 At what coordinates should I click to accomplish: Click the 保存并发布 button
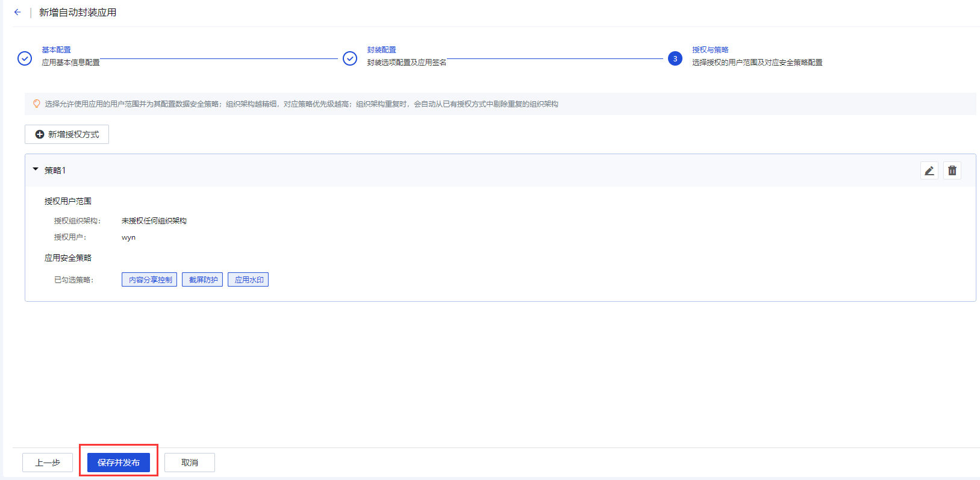[x=119, y=463]
